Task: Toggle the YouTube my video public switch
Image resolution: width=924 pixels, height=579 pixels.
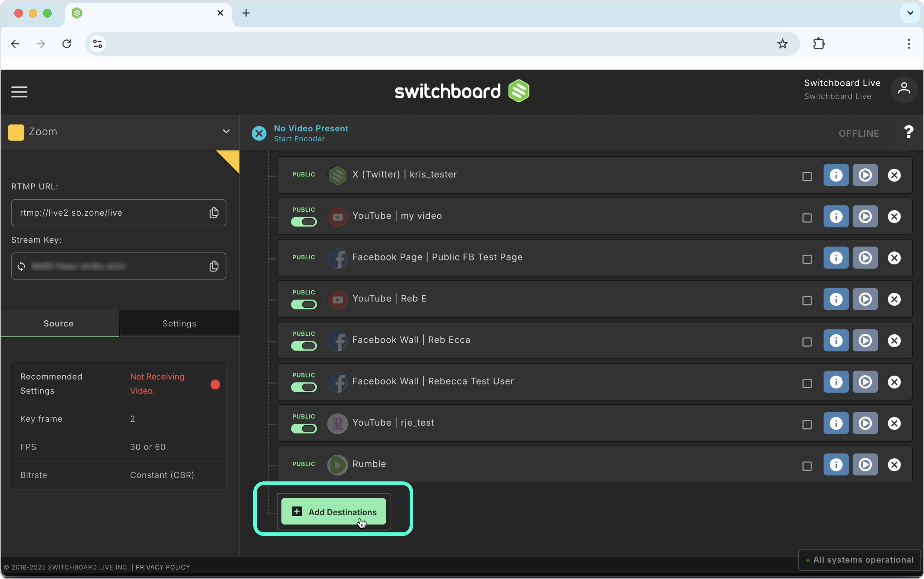Action: click(303, 222)
